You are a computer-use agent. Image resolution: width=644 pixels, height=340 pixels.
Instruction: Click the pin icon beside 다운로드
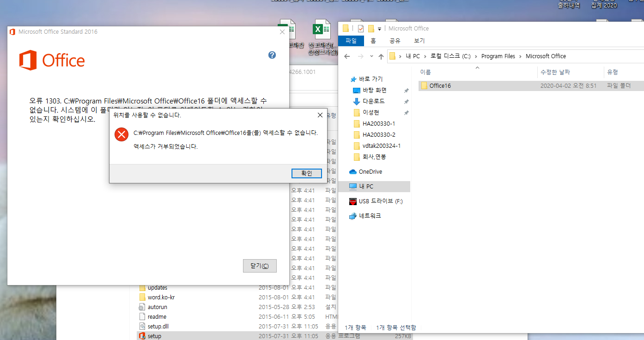coord(406,102)
